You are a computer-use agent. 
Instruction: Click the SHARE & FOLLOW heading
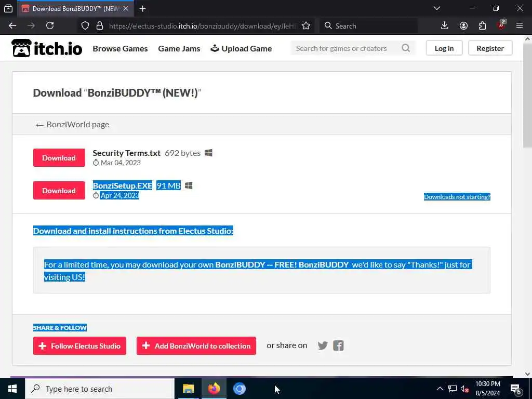[60, 328]
